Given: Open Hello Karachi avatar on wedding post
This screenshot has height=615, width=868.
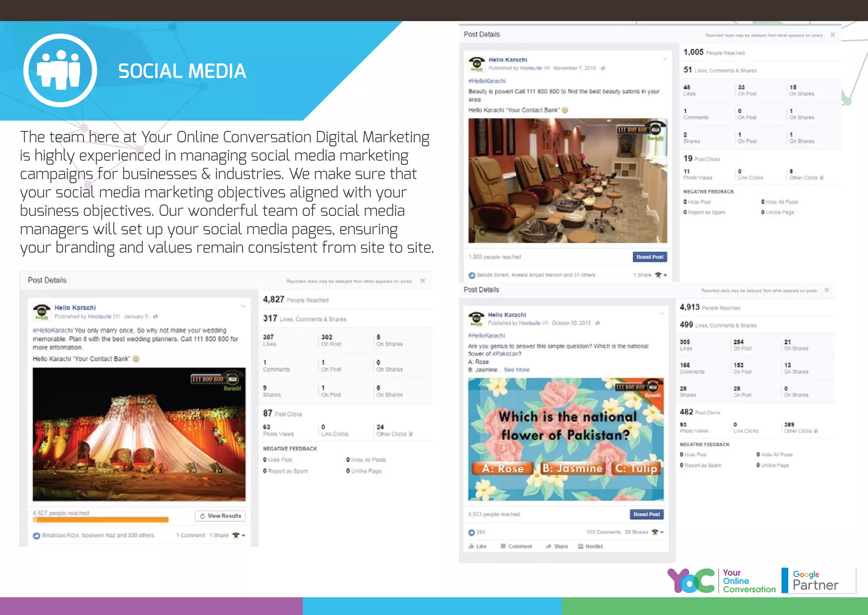Looking at the screenshot, I should coord(42,312).
